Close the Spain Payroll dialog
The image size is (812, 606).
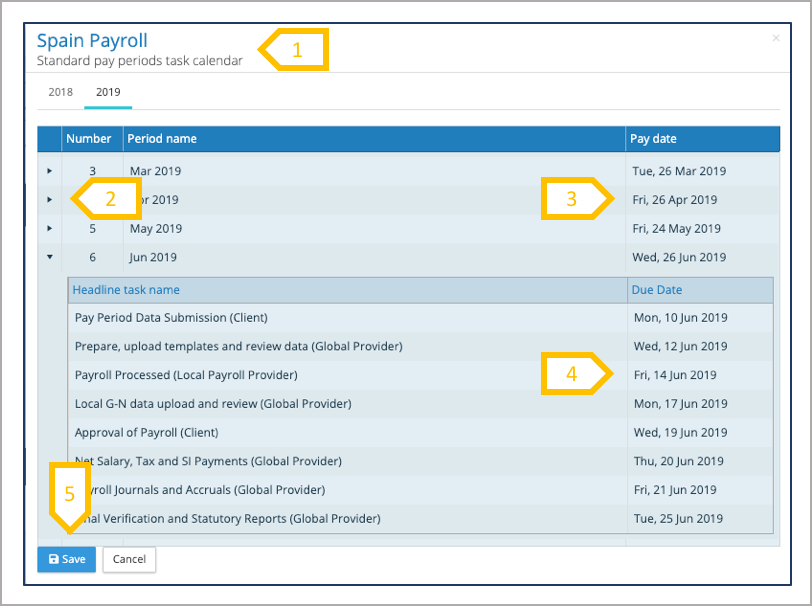[x=776, y=38]
